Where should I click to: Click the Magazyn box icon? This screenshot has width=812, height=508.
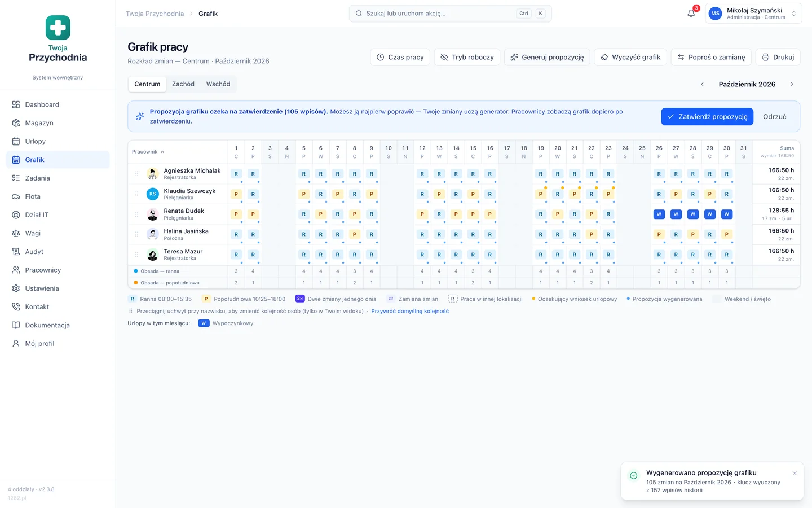point(16,123)
